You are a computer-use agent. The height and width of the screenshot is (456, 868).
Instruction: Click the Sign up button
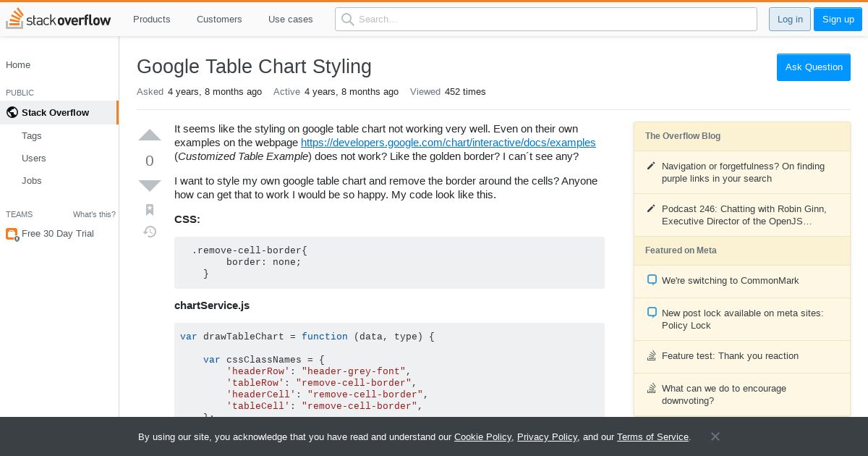pyautogui.click(x=838, y=19)
